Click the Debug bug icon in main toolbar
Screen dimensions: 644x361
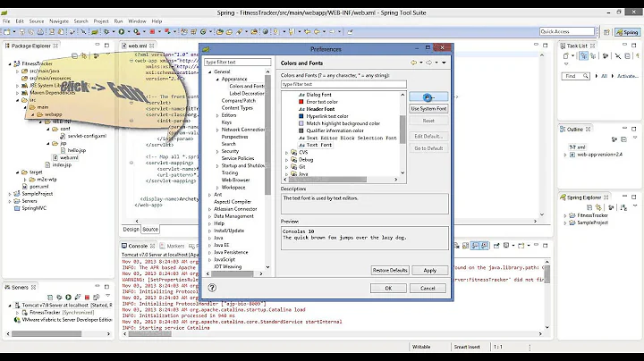point(106,31)
